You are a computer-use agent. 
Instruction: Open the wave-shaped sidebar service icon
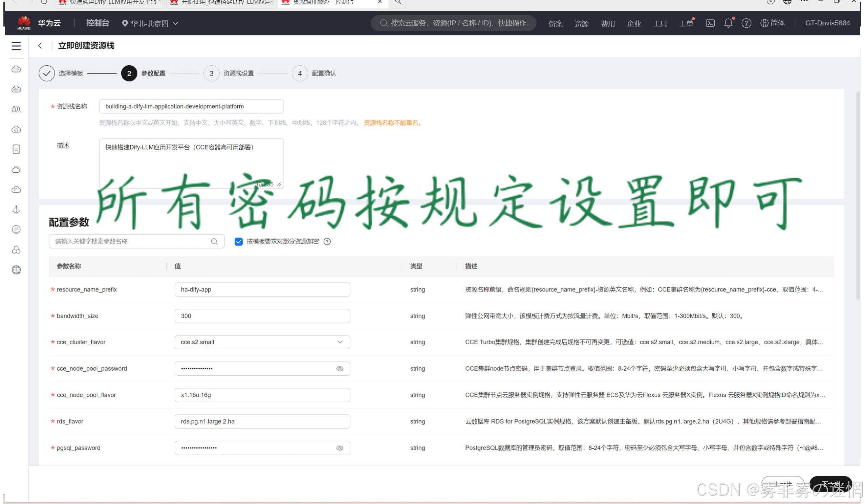coord(16,109)
